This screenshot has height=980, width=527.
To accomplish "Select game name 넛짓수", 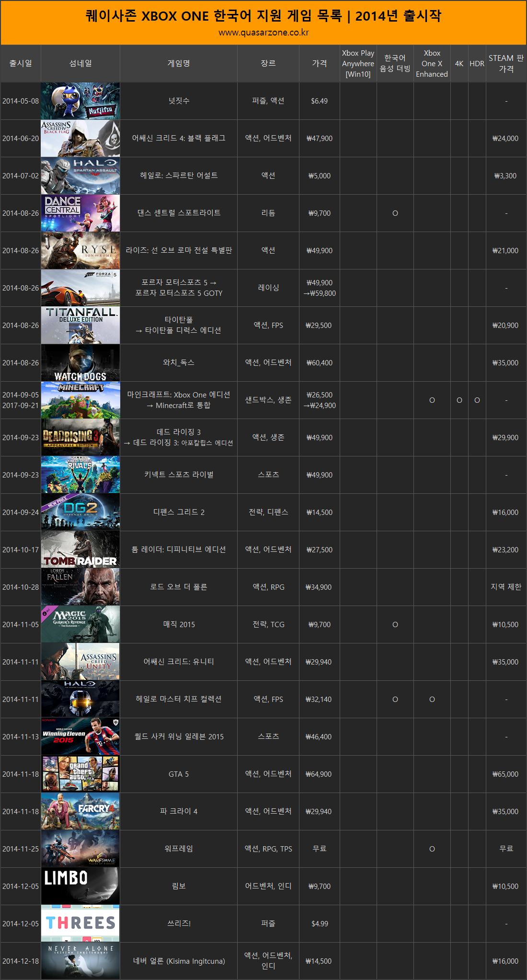I will pyautogui.click(x=179, y=101).
